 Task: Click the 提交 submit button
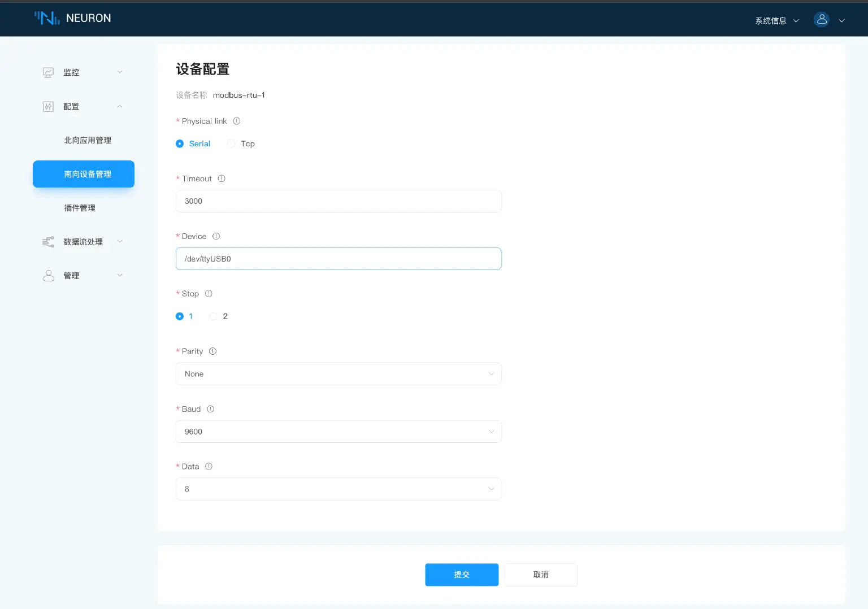(x=461, y=575)
